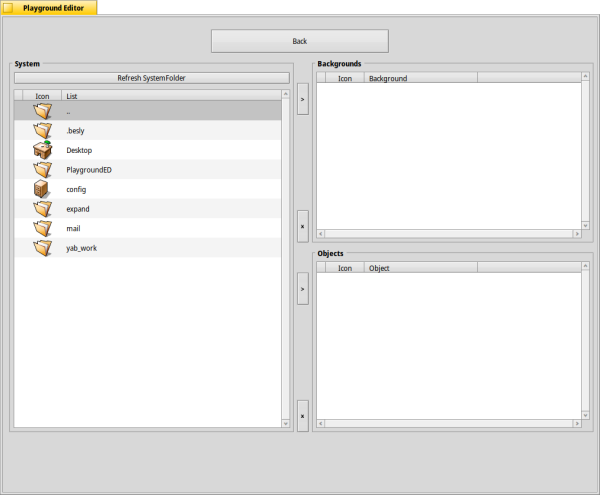This screenshot has height=495, width=600.
Task: Click the Desktop folder icon
Action: [x=42, y=150]
